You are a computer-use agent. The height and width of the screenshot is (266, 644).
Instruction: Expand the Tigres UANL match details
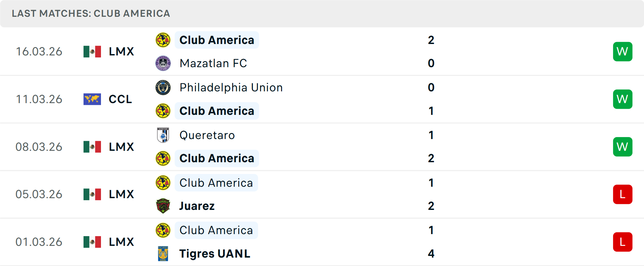[322, 242]
